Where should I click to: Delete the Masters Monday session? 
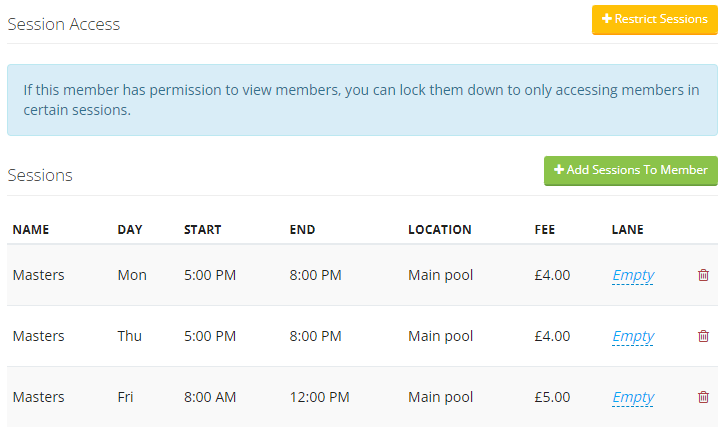tap(703, 275)
